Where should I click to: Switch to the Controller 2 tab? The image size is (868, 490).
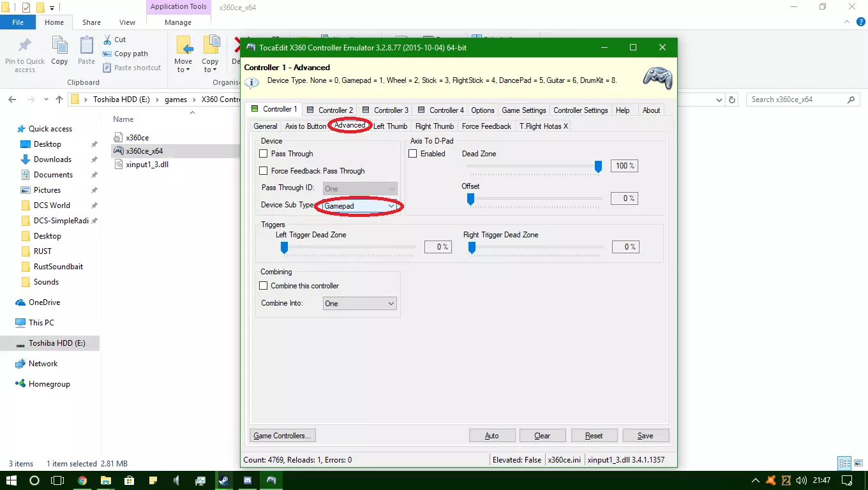point(330,110)
